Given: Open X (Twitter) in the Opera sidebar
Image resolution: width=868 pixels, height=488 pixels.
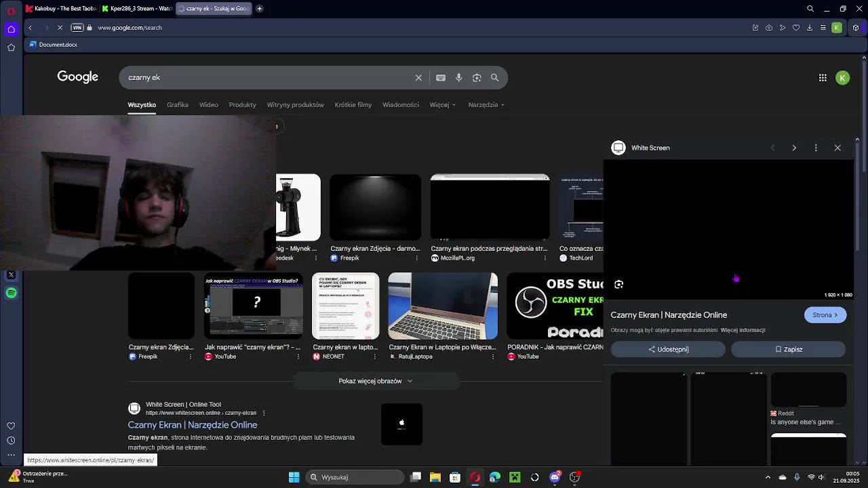Looking at the screenshot, I should coord(11,275).
